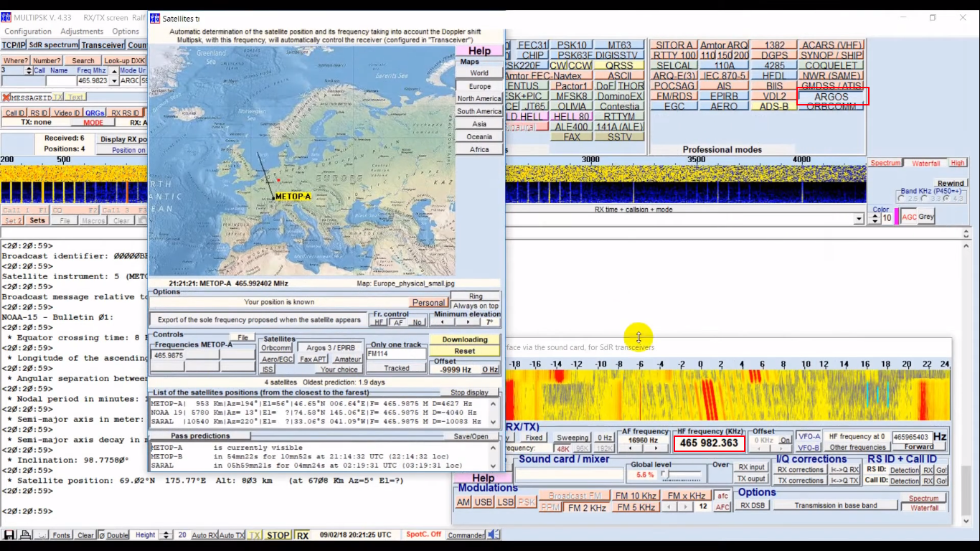This screenshot has width=980, height=551.
Task: Open the Configuration menu
Action: tap(28, 32)
